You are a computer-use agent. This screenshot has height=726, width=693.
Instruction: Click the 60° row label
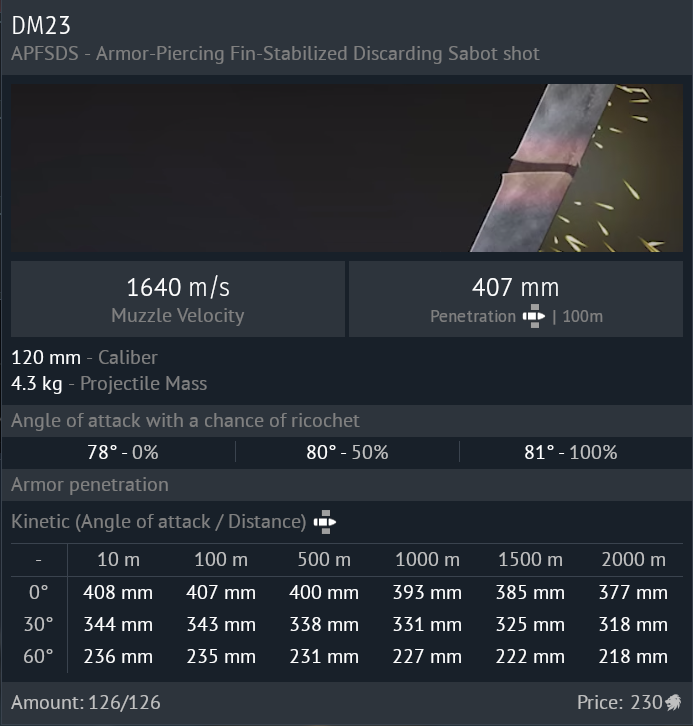pyautogui.click(x=40, y=657)
